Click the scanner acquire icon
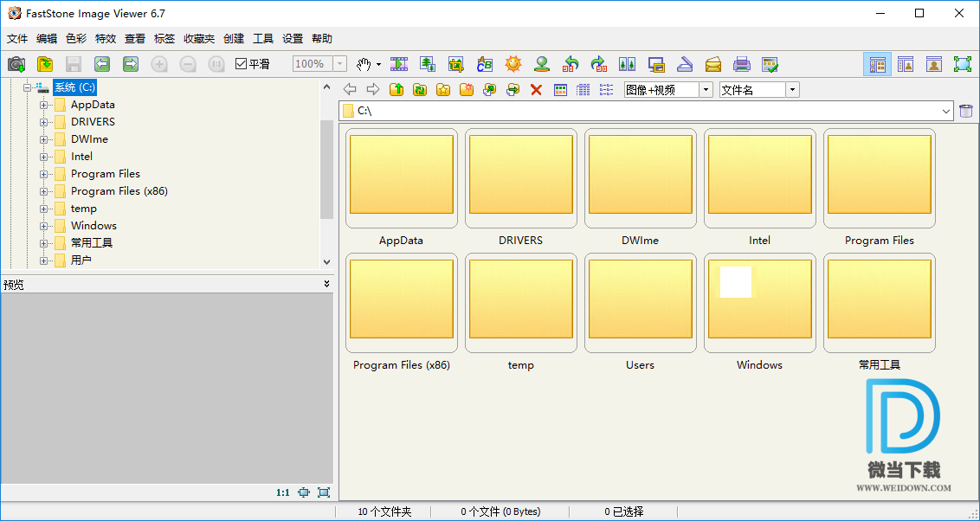This screenshot has width=980, height=521. [x=685, y=64]
